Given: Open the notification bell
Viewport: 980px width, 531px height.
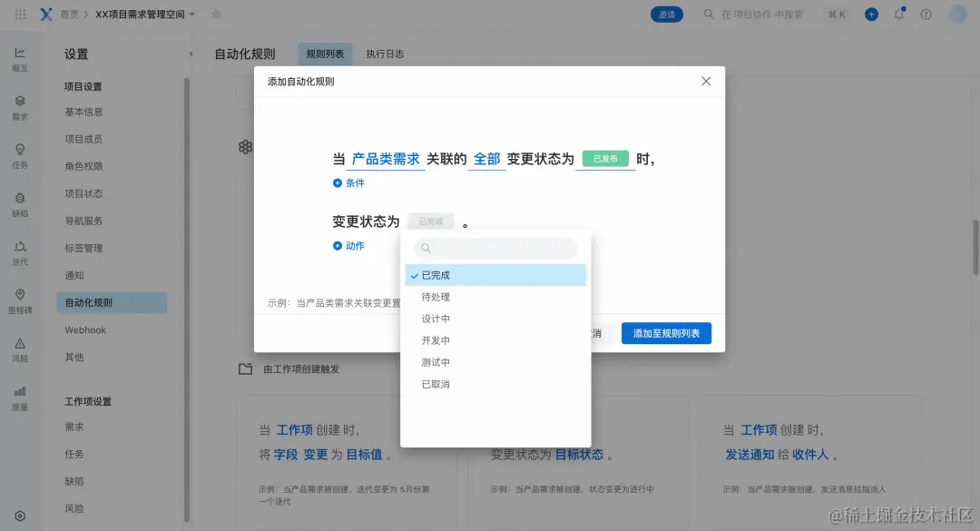Looking at the screenshot, I should pyautogui.click(x=898, y=14).
